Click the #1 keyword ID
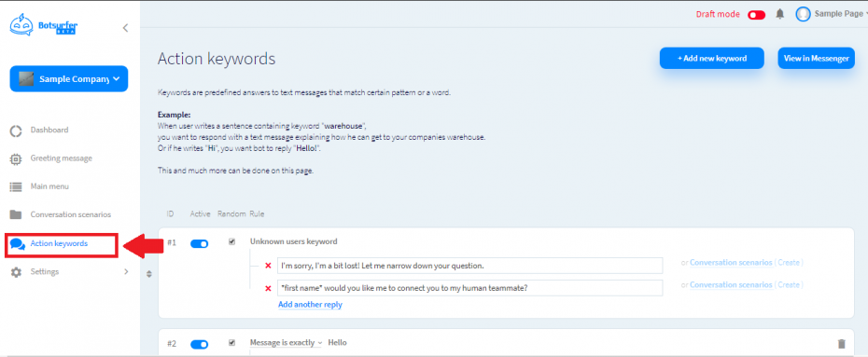The height and width of the screenshot is (357, 868). 172,242
